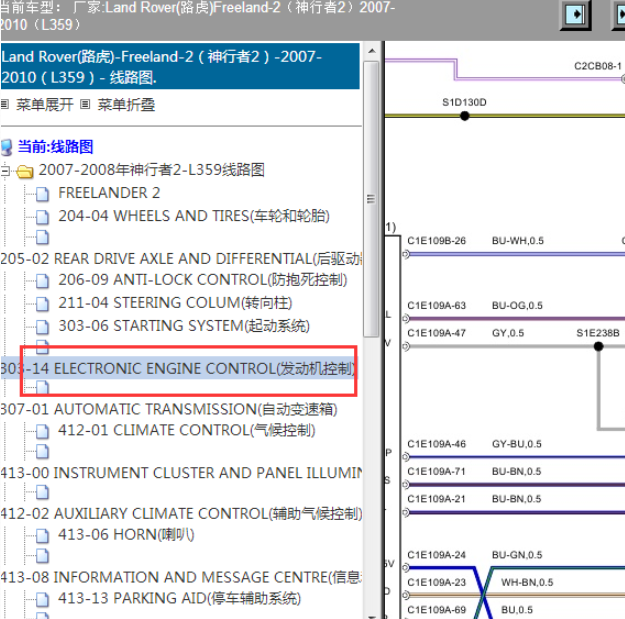Click the C1E109A-46 connector label
The height and width of the screenshot is (619, 625).
click(x=436, y=444)
